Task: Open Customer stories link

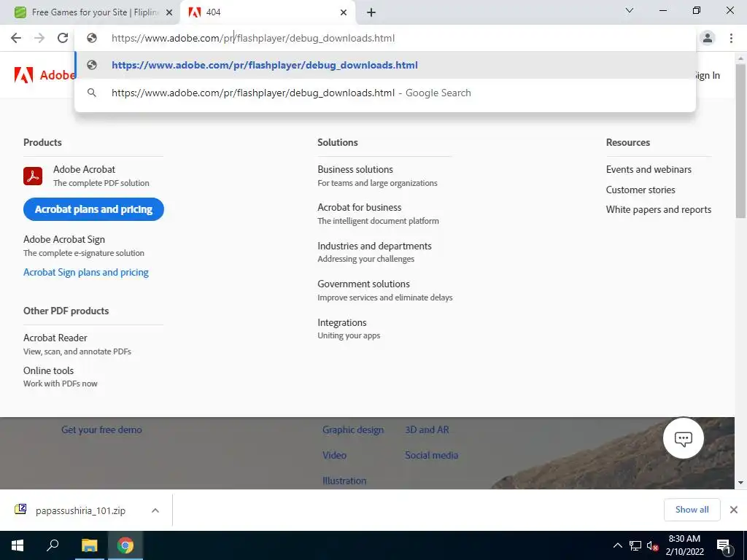Action: (640, 190)
